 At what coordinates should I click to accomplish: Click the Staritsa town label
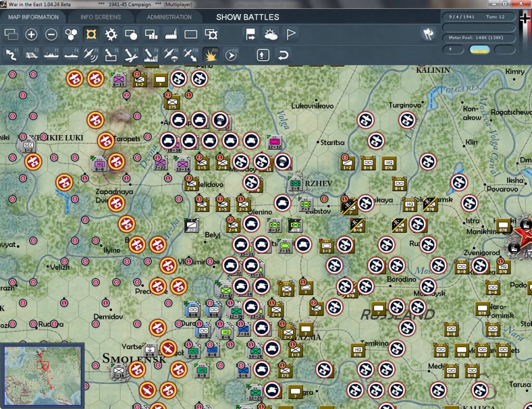tap(332, 142)
